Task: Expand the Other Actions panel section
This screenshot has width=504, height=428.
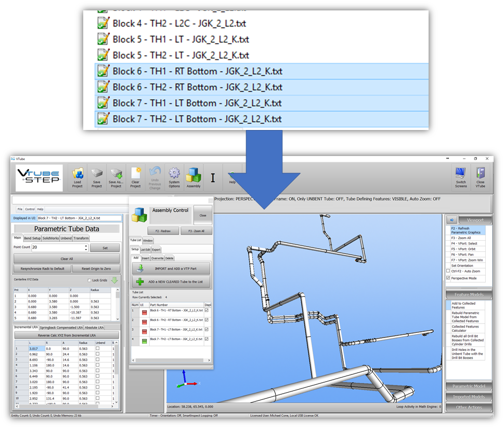Action: tap(469, 407)
